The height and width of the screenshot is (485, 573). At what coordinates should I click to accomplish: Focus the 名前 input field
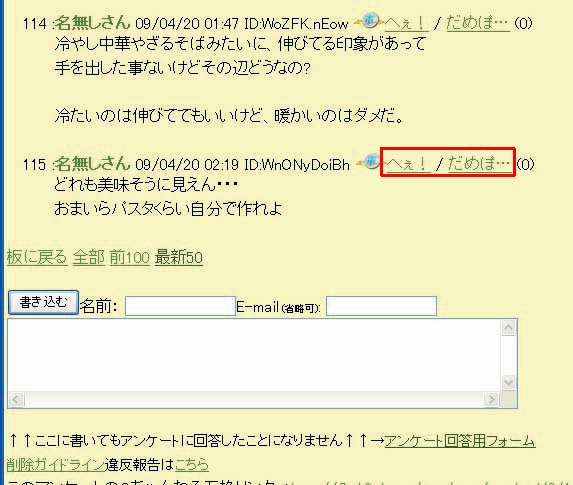point(180,306)
